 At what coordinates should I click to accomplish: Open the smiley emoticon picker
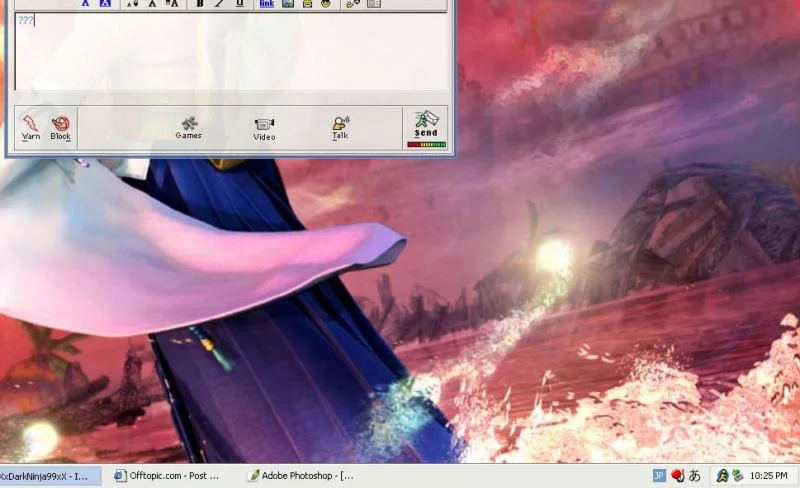coord(326,4)
